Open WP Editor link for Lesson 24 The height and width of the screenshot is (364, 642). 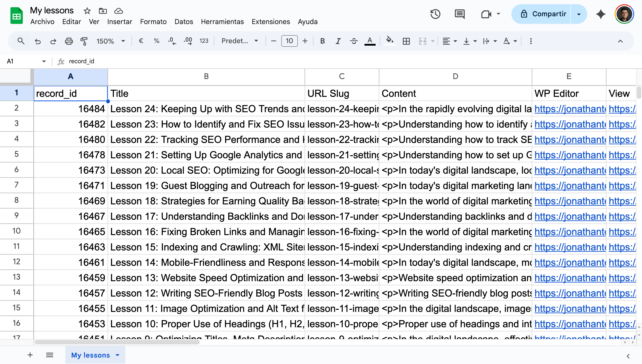pyautogui.click(x=570, y=109)
